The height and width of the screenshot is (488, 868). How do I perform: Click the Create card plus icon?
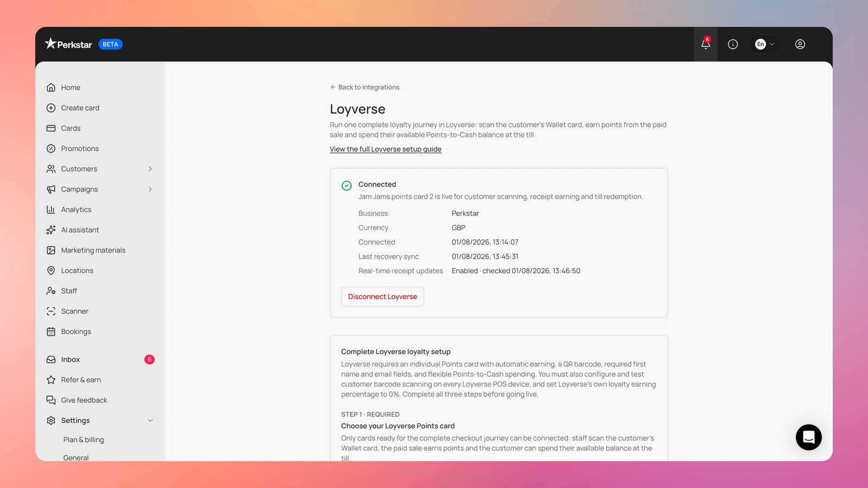(51, 108)
